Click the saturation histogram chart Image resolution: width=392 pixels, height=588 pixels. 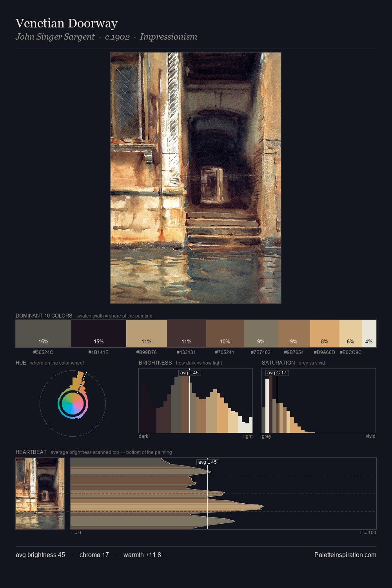(x=319, y=401)
